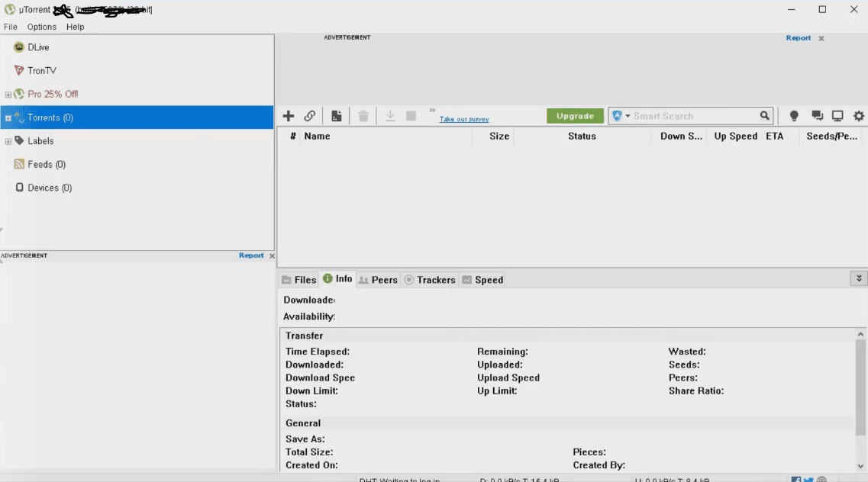
Task: Click the uTorrent logo in title bar
Action: [x=9, y=9]
